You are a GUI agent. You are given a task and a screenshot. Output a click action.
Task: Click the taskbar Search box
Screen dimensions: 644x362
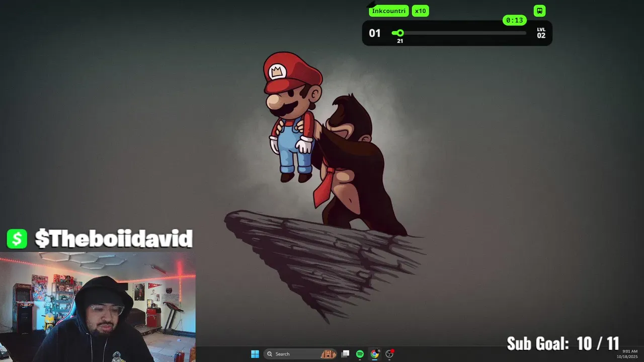pyautogui.click(x=300, y=354)
